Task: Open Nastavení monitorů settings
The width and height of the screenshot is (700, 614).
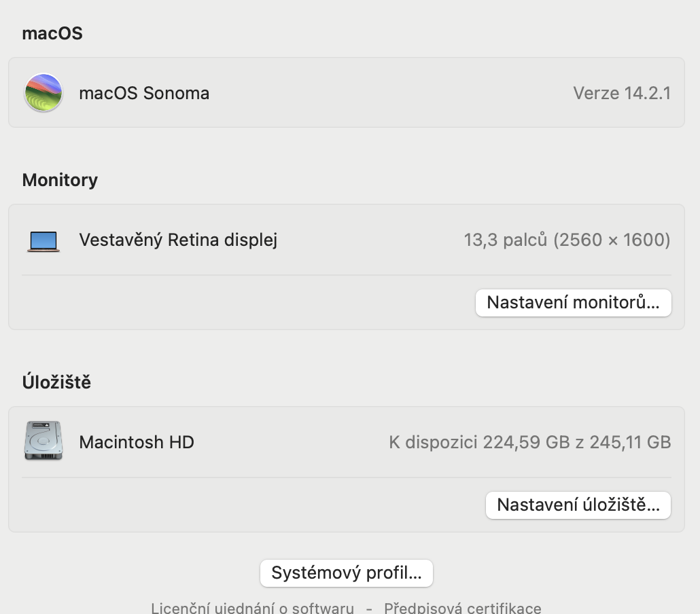Action: point(573,303)
